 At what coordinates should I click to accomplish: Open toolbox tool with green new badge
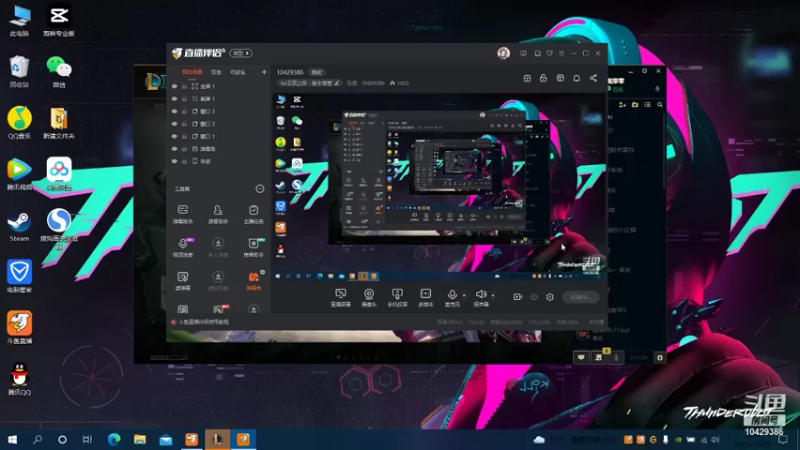tap(254, 247)
